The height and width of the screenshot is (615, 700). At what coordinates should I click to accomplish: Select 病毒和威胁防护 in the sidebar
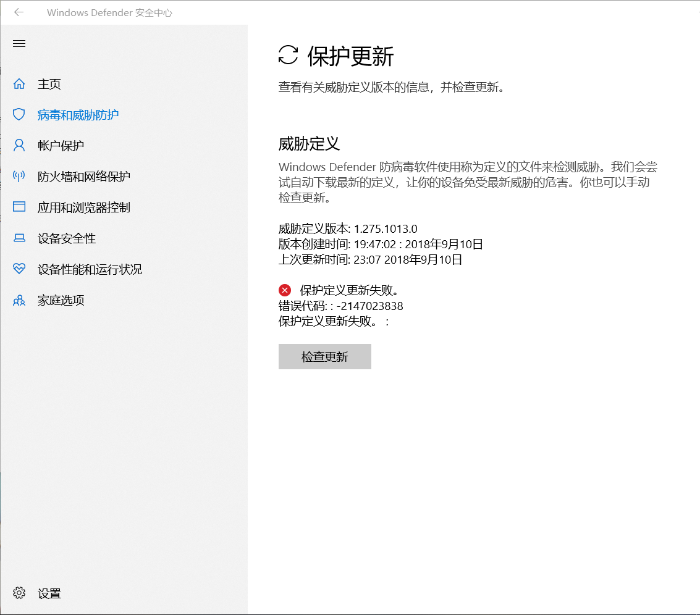[x=78, y=115]
